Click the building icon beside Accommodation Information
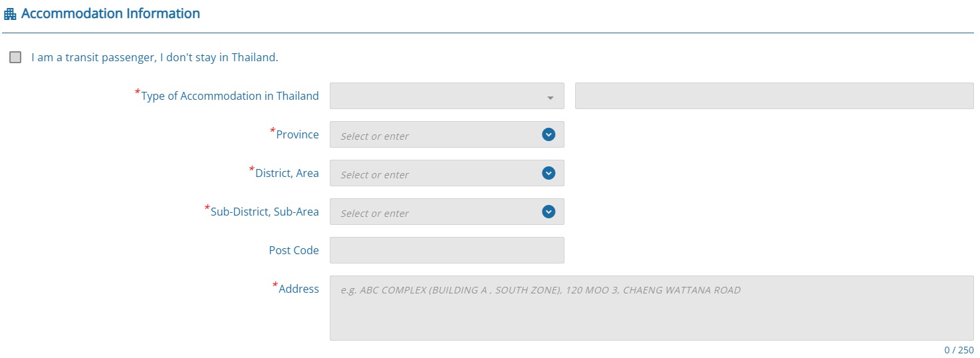The width and height of the screenshot is (980, 358). tap(10, 14)
